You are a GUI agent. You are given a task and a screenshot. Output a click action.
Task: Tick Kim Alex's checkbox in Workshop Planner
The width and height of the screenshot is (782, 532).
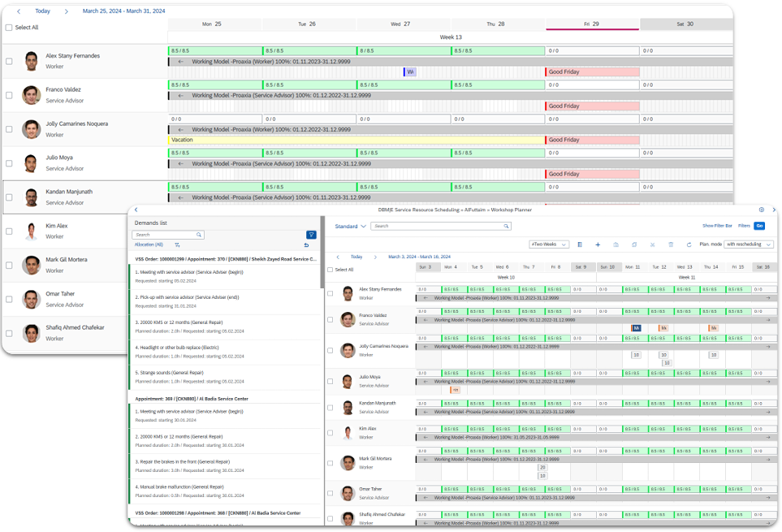[x=331, y=433]
